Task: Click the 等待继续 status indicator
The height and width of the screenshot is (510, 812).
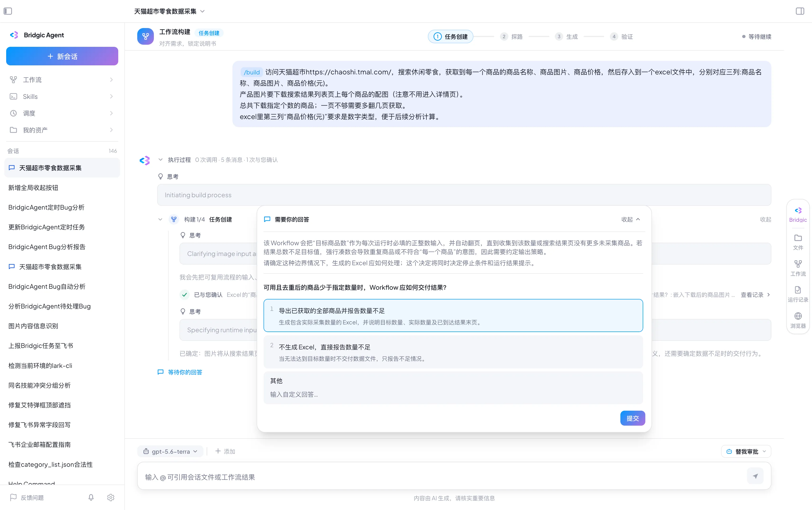Action: pos(757,36)
